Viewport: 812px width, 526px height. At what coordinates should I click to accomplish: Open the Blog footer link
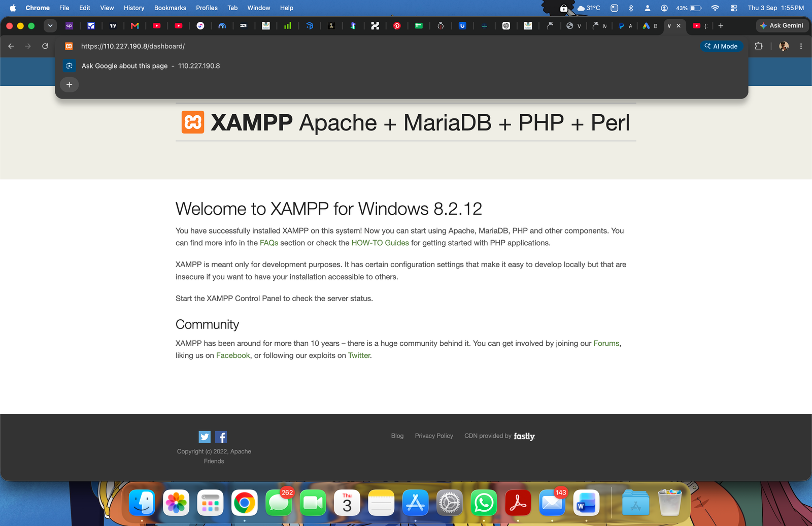coord(397,436)
